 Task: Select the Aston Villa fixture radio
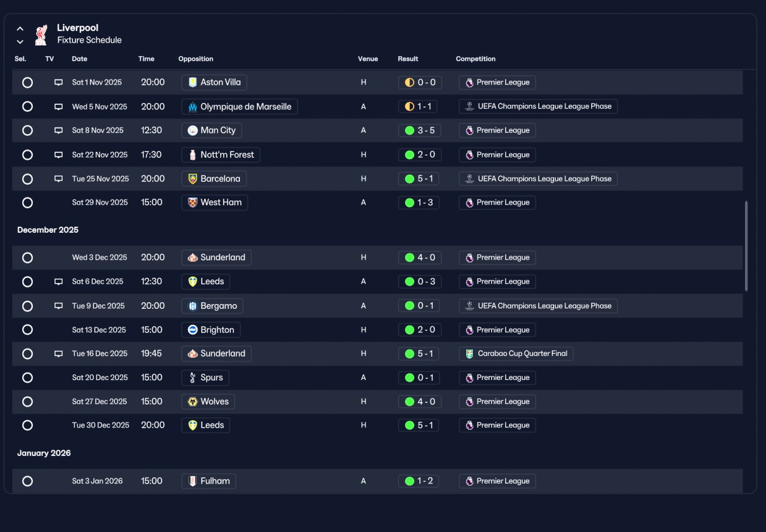[28, 83]
